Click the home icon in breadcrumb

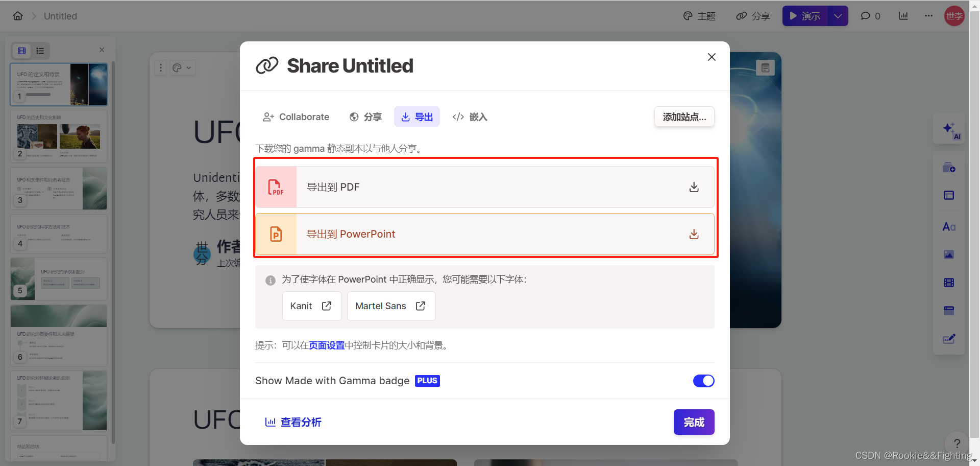tap(18, 16)
